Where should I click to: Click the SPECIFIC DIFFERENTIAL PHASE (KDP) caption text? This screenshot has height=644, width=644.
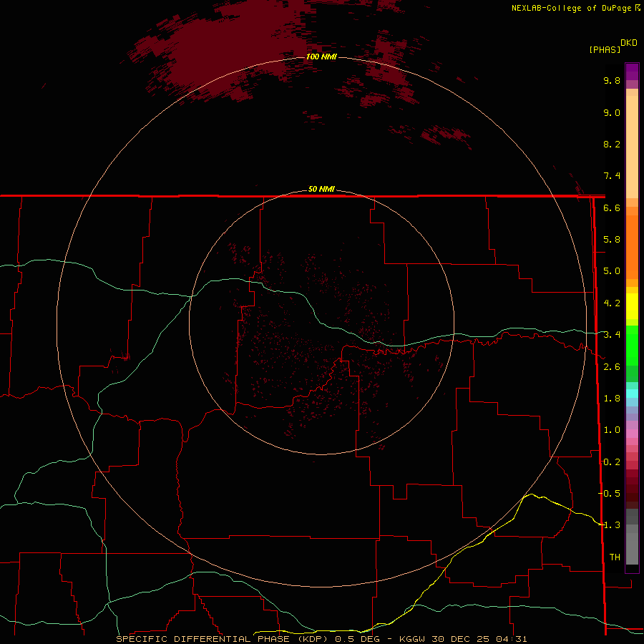(x=223, y=639)
